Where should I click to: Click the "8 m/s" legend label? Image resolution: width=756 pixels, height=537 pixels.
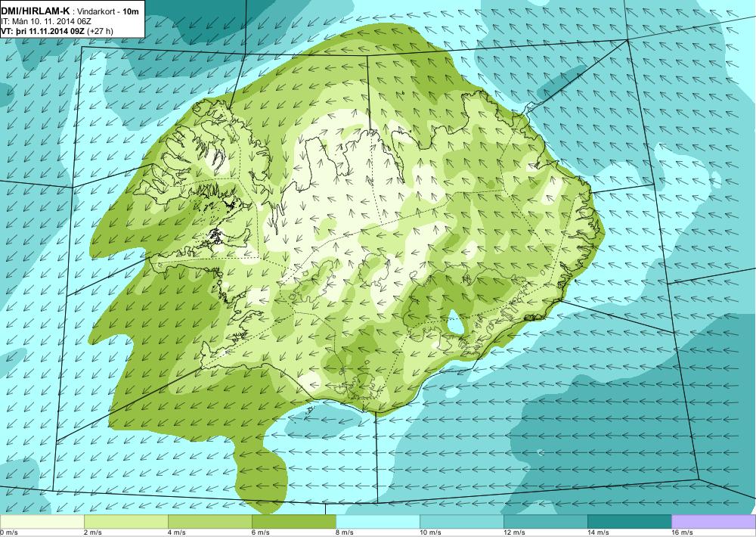[344, 532]
